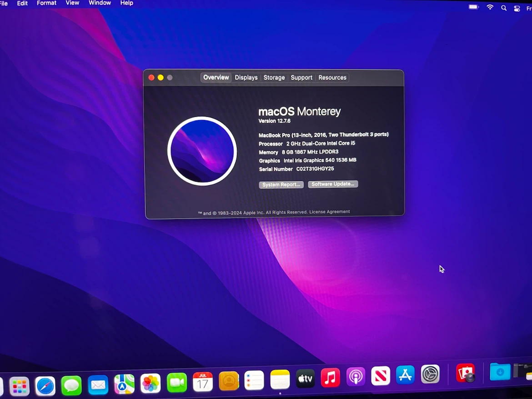Click the macOS Monterey logo image
The height and width of the screenshot is (399, 532).
pyautogui.click(x=202, y=151)
